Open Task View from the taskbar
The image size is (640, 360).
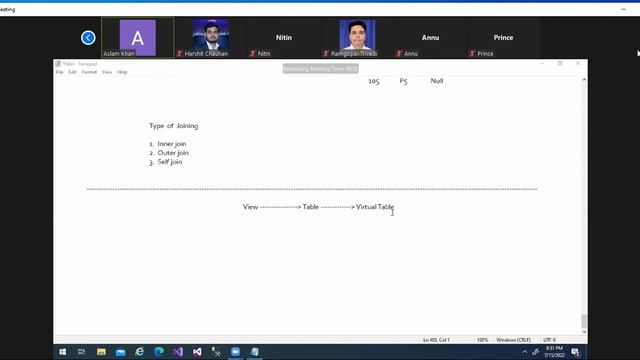[x=82, y=352]
